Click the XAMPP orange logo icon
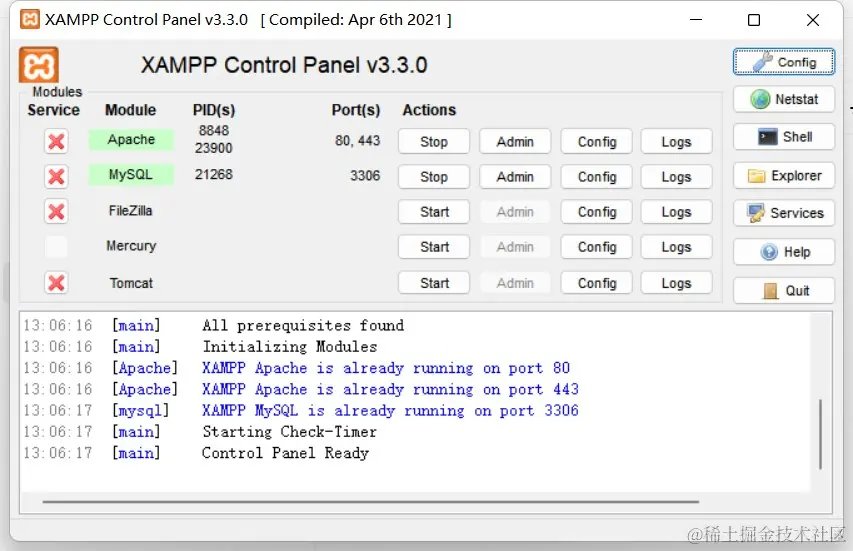 39,65
